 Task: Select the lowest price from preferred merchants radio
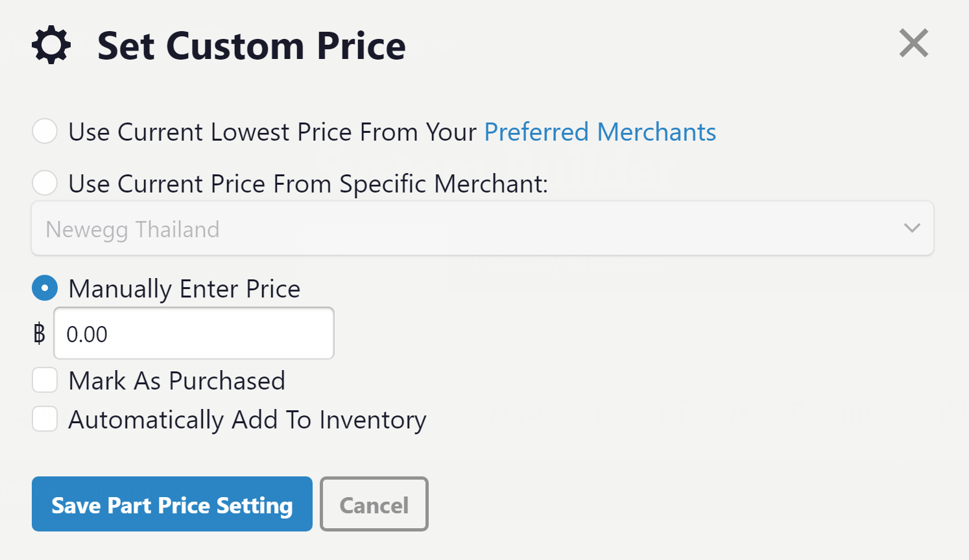(45, 131)
